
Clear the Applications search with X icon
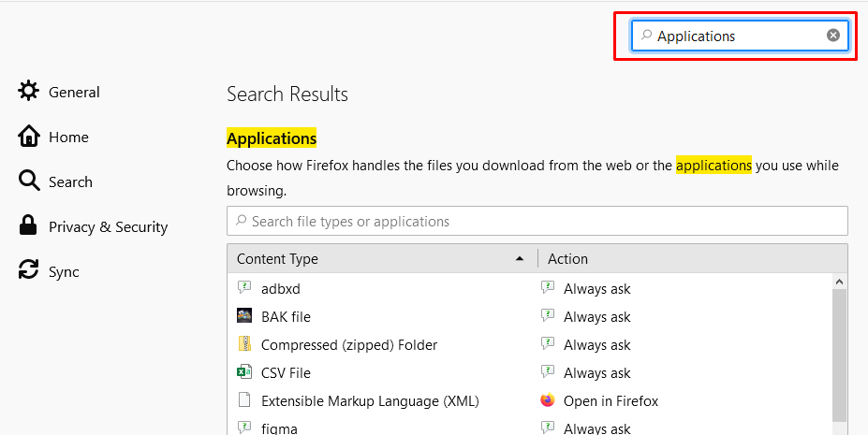833,36
